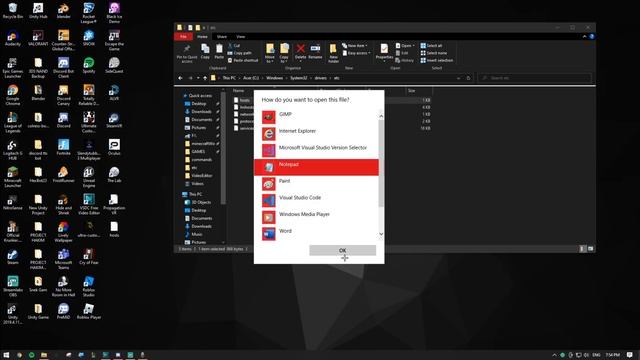Click Select none in the ribbon
Viewport: 640px width, 360px height.
(x=433, y=53)
